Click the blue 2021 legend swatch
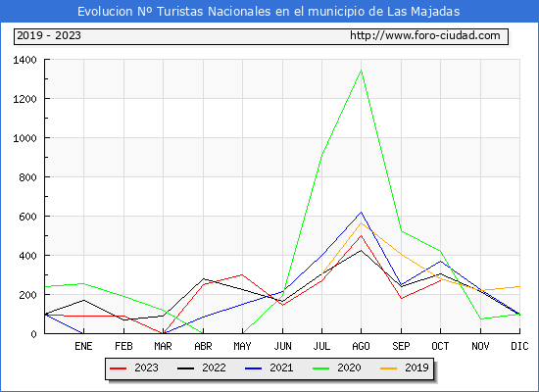This screenshot has height=392, width=539. pyautogui.click(x=254, y=368)
